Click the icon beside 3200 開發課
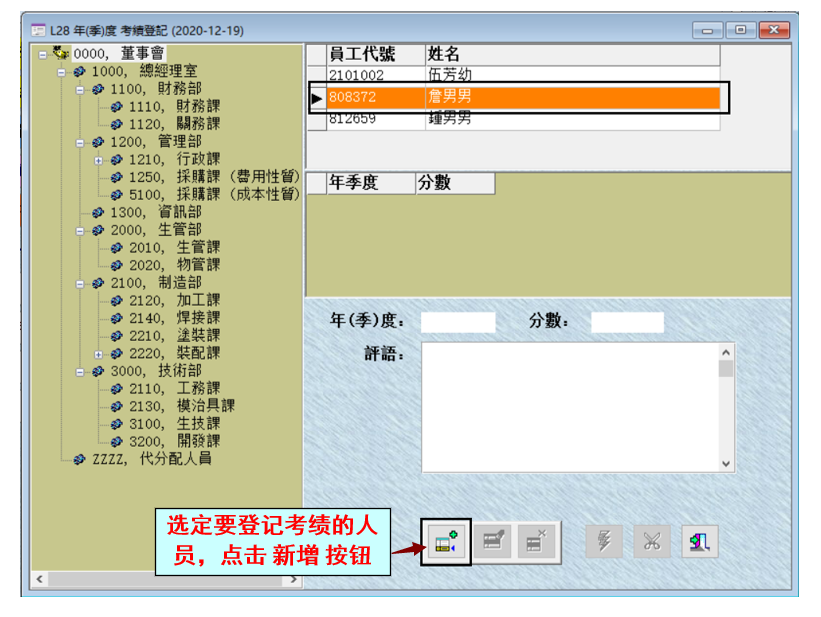Screen dimensions: 821x617 click(x=117, y=442)
